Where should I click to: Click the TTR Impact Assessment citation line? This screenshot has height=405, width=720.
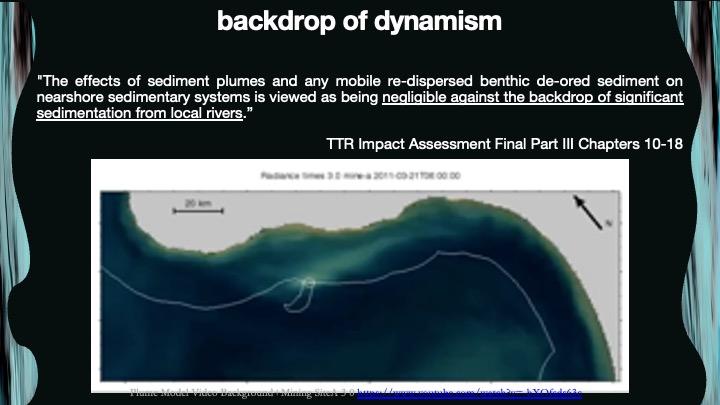(x=505, y=143)
